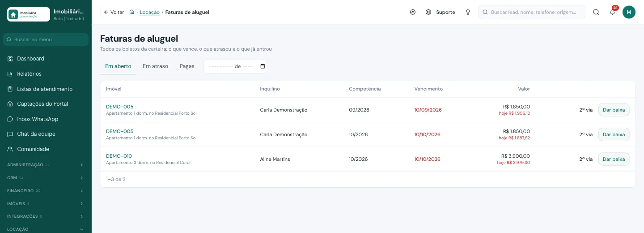Open the DEMO-010 property link

(119, 156)
